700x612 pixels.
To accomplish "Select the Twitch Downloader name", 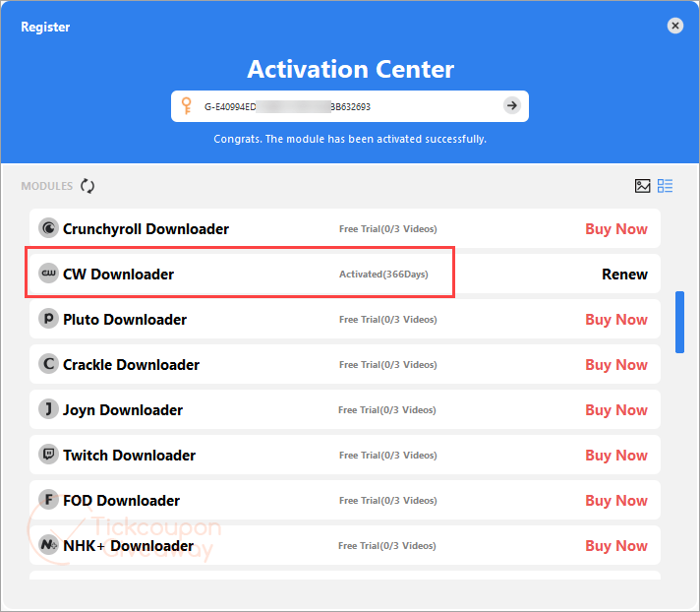I will (x=130, y=456).
